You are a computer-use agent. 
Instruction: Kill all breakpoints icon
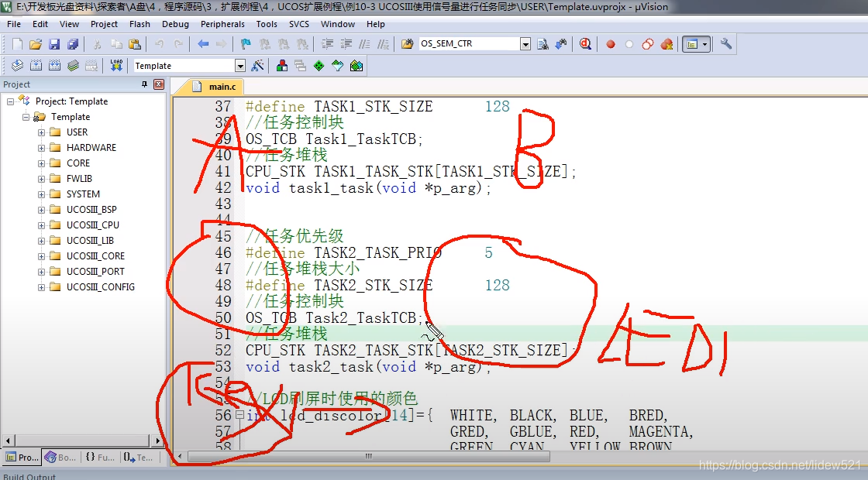pyautogui.click(x=666, y=44)
